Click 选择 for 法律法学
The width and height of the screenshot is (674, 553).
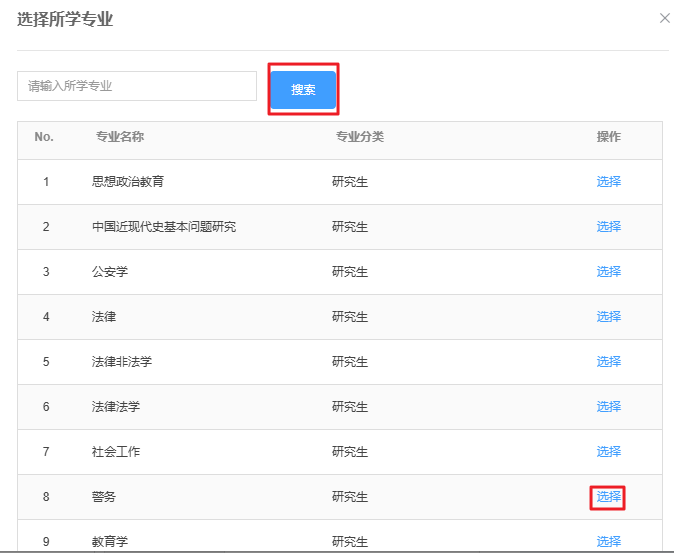coord(609,406)
